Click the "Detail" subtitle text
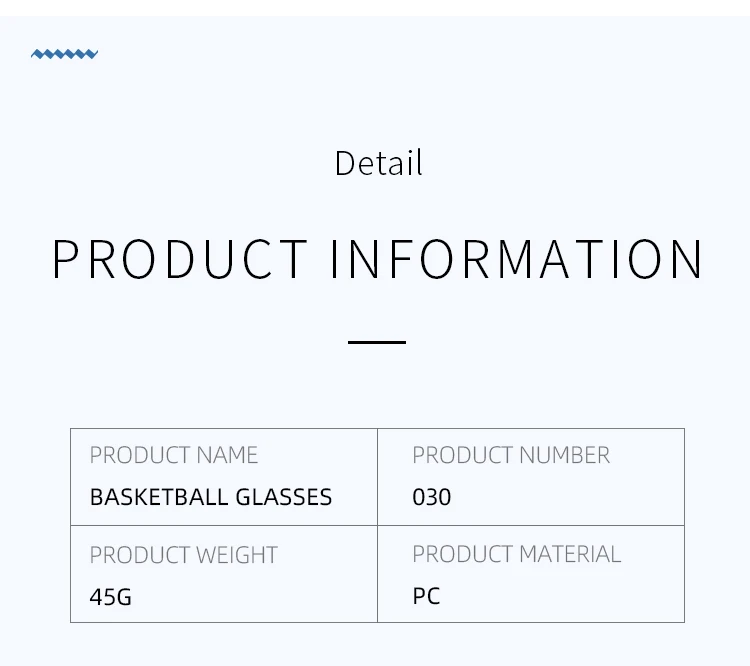750x666 pixels. click(x=378, y=163)
